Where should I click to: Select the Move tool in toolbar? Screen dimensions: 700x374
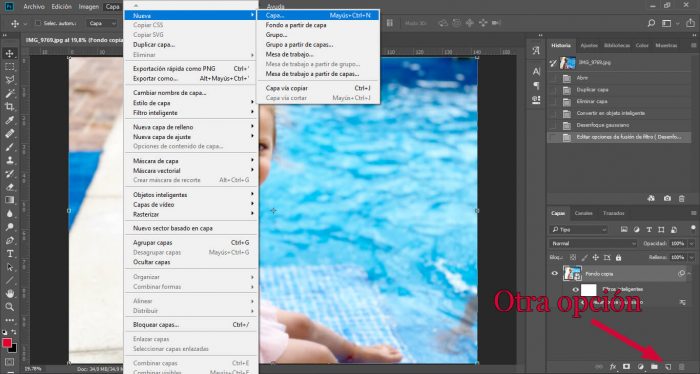click(9, 54)
